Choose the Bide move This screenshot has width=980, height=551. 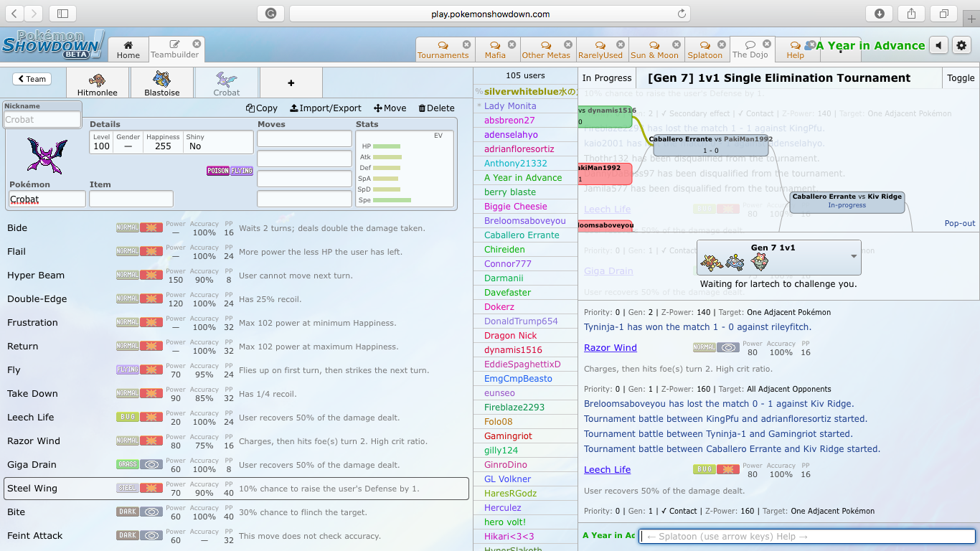(x=236, y=228)
